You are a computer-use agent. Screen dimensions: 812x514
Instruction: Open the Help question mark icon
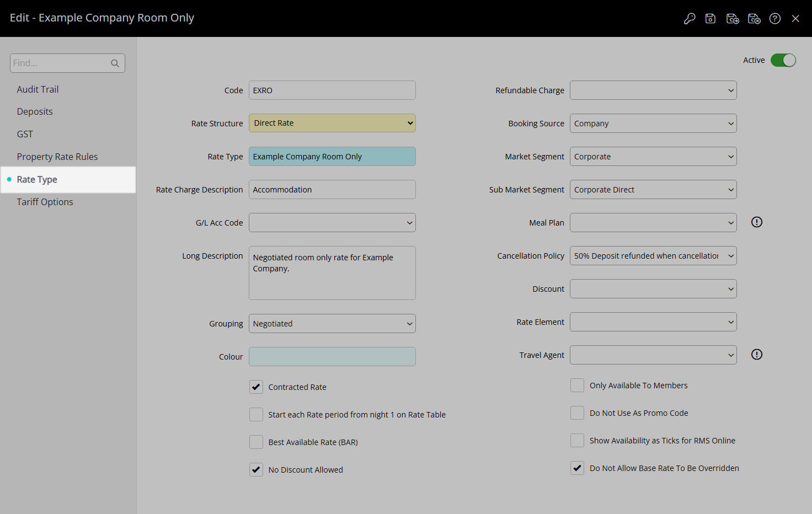tap(775, 18)
